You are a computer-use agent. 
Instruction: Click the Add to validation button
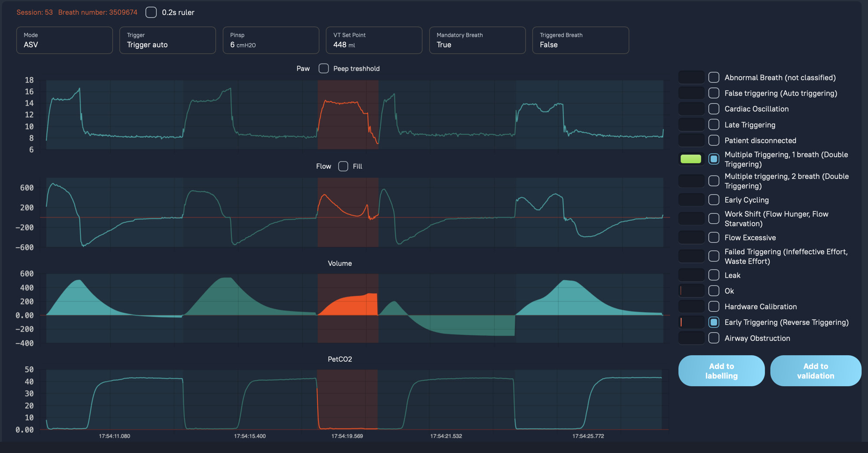click(x=815, y=371)
